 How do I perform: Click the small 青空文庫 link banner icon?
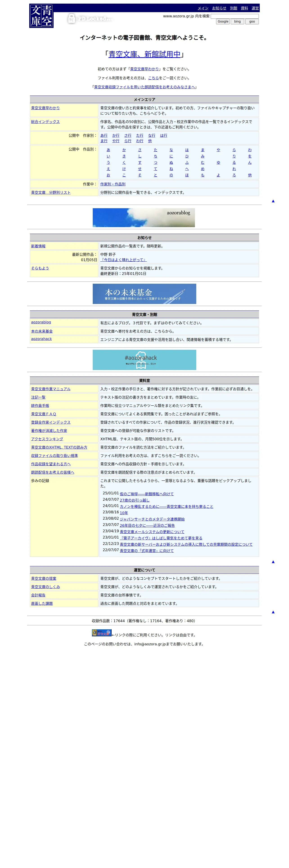(x=102, y=633)
